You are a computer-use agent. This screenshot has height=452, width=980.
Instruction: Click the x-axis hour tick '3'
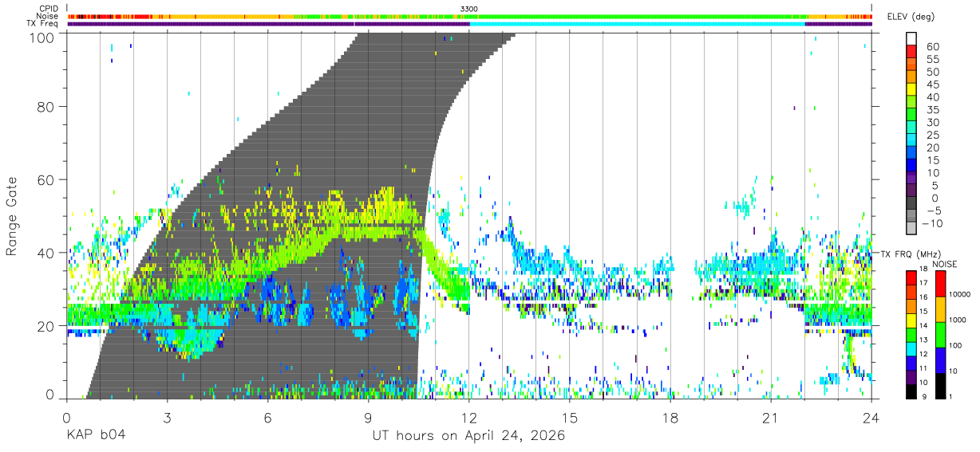(167, 418)
